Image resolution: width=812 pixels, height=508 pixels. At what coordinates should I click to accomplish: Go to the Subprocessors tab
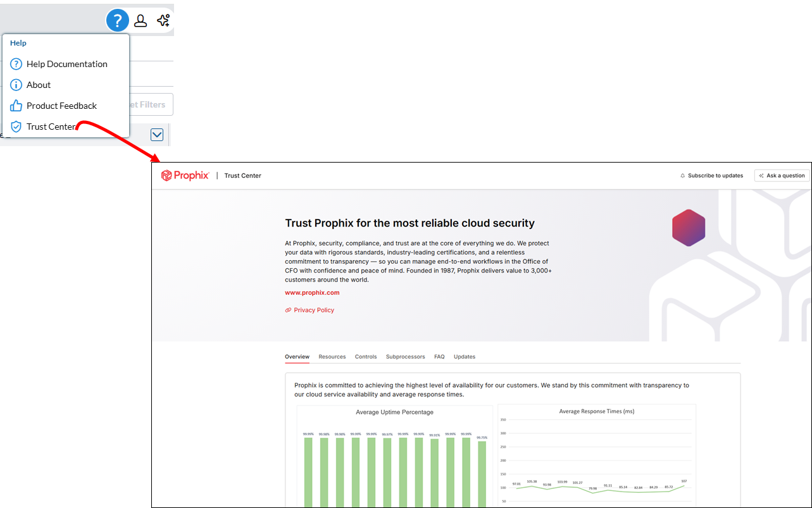(x=405, y=357)
